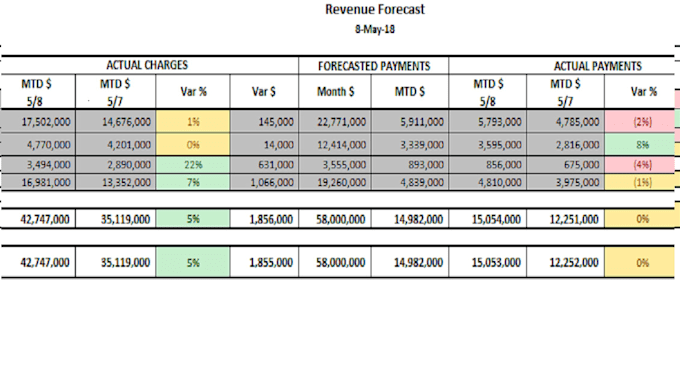Viewport: 680px width, 370px height.
Task: Select cell with value 893,000
Action: tap(410, 165)
